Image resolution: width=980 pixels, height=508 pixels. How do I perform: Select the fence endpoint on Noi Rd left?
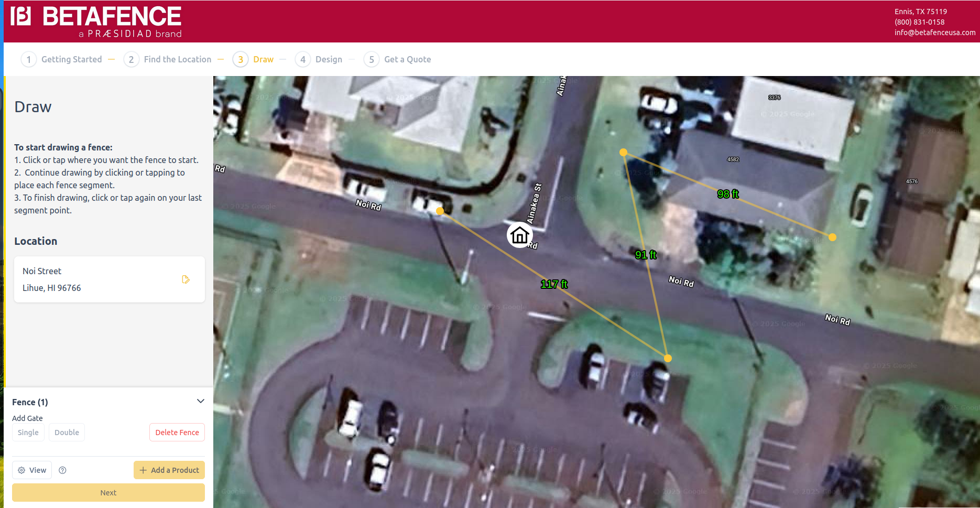tap(440, 211)
